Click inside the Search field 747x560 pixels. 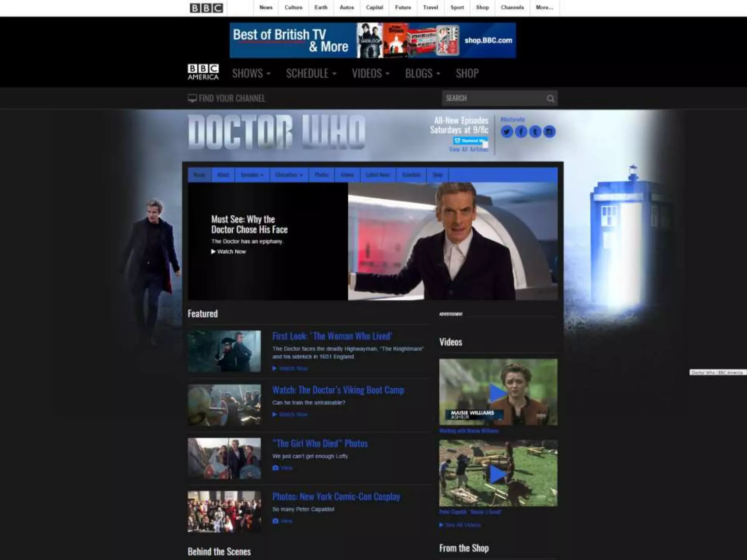coord(492,98)
